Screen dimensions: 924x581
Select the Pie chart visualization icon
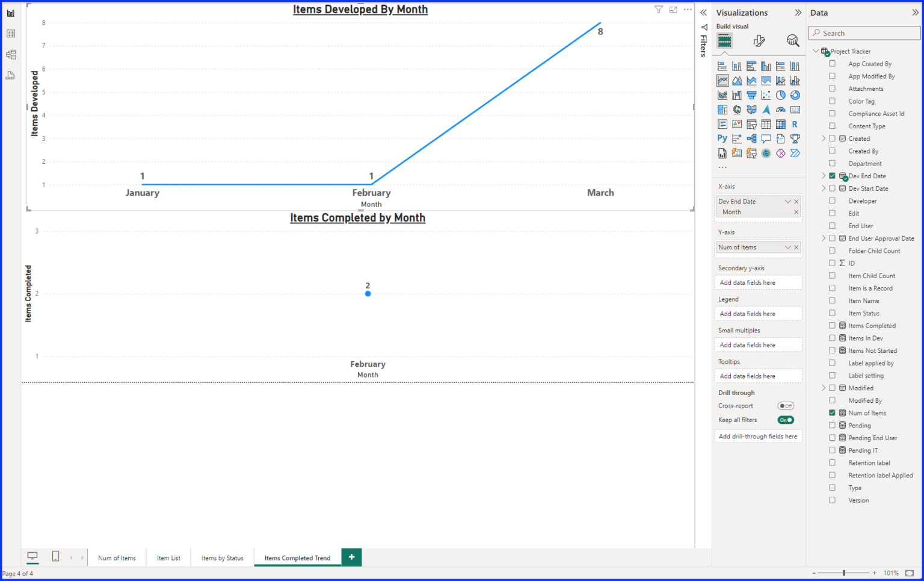point(780,95)
